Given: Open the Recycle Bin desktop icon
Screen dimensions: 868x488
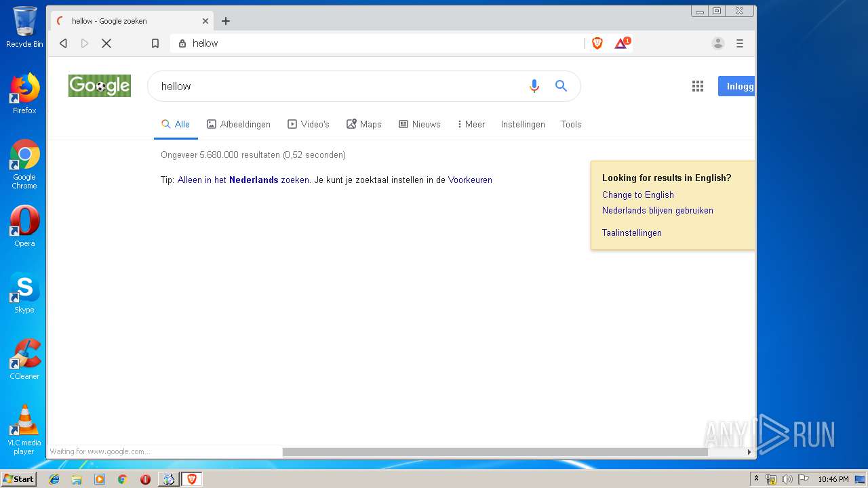Looking at the screenshot, I should coord(24,27).
